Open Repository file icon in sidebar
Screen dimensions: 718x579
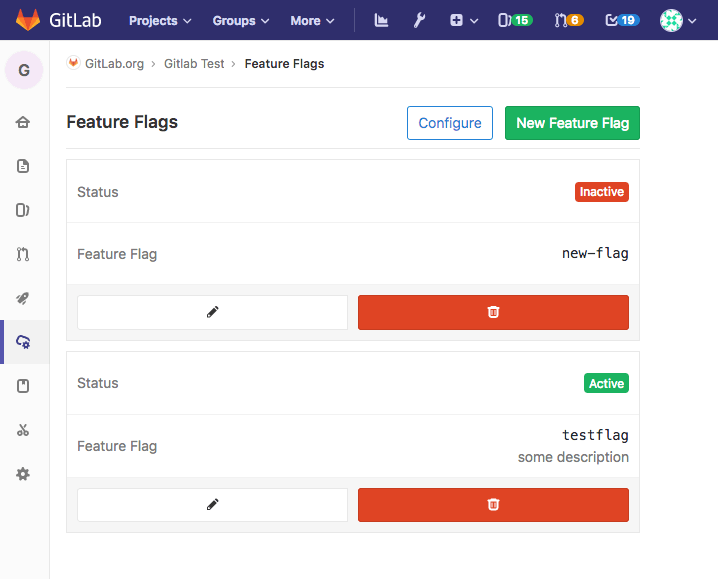tap(23, 166)
